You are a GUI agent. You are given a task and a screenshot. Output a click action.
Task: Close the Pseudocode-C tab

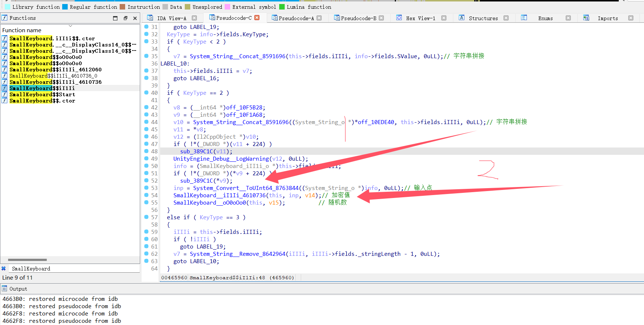click(257, 18)
